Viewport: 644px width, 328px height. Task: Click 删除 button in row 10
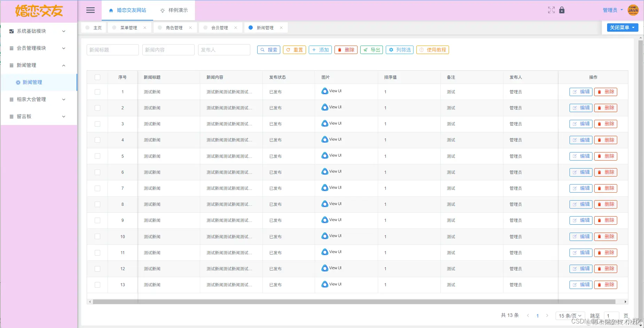click(x=606, y=237)
